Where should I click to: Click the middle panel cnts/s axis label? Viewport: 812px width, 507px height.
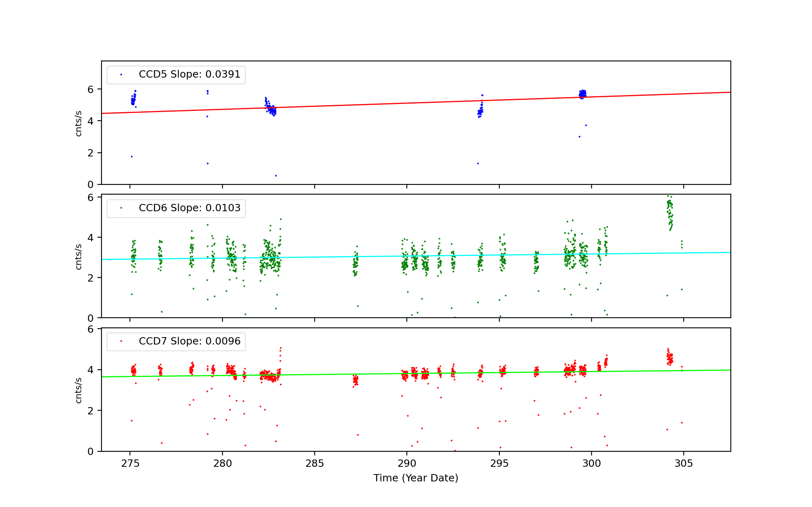[x=79, y=256]
